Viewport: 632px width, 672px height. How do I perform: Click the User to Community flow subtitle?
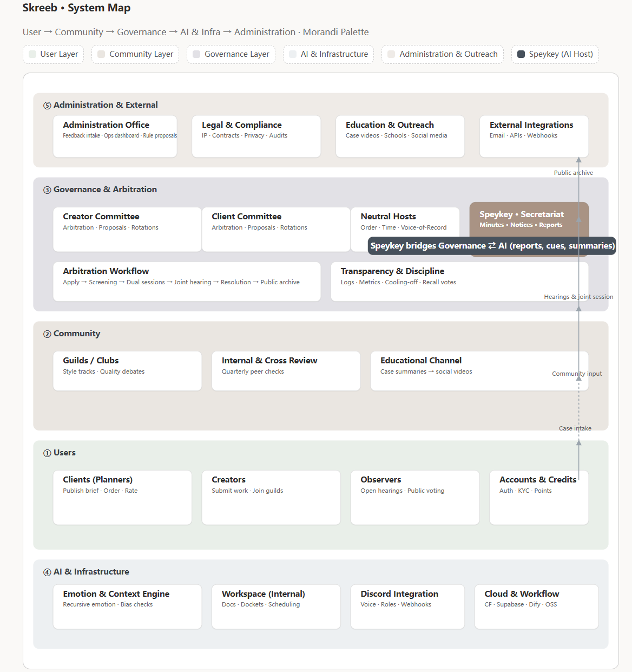pos(196,32)
